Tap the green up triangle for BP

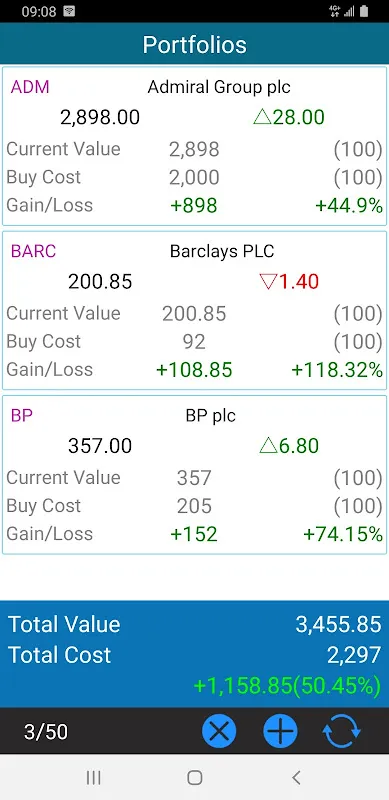click(x=268, y=446)
